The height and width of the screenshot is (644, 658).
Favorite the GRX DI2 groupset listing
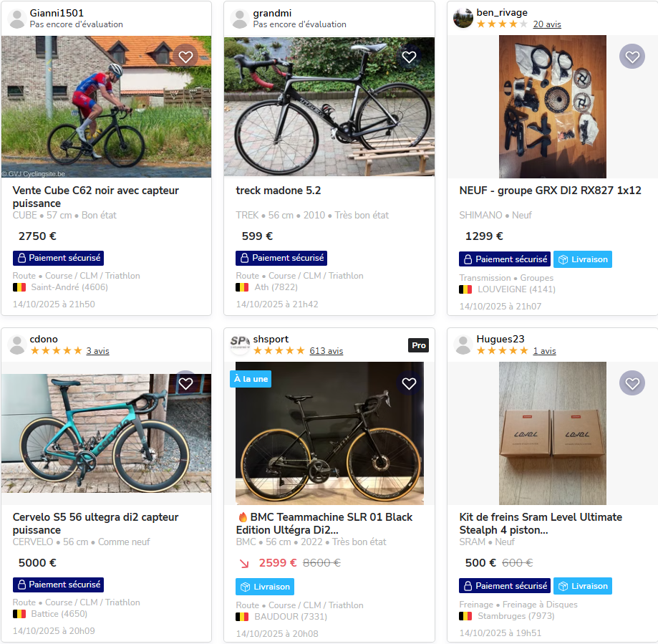(x=632, y=57)
